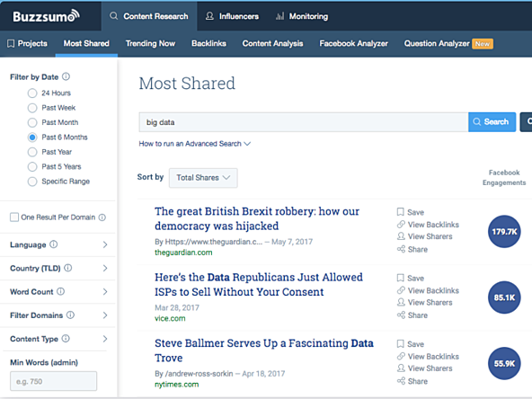
Task: Expand the Language filter chevron
Action: tap(105, 244)
